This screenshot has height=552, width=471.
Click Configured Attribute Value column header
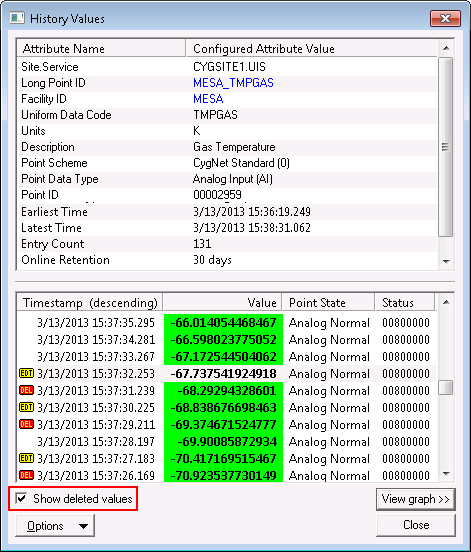pos(312,48)
